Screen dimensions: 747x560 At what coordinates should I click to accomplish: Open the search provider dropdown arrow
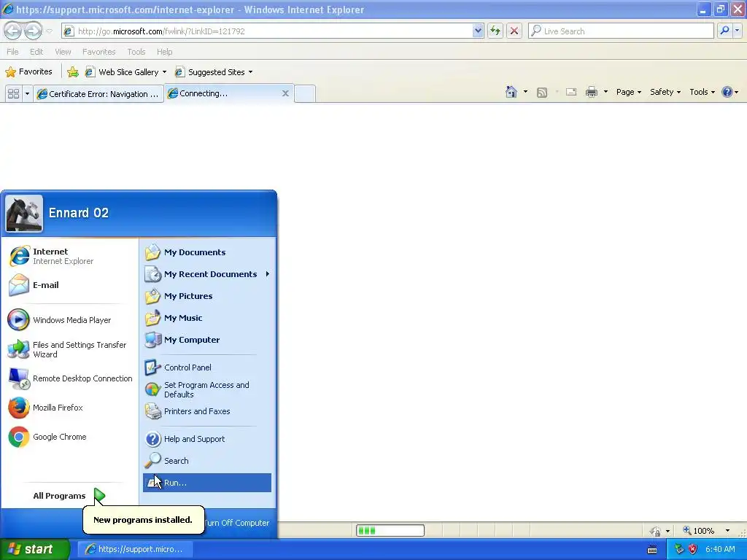pyautogui.click(x=738, y=31)
